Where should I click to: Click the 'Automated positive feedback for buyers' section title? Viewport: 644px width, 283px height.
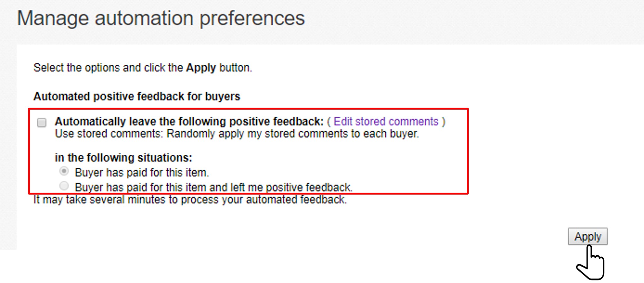(x=137, y=96)
